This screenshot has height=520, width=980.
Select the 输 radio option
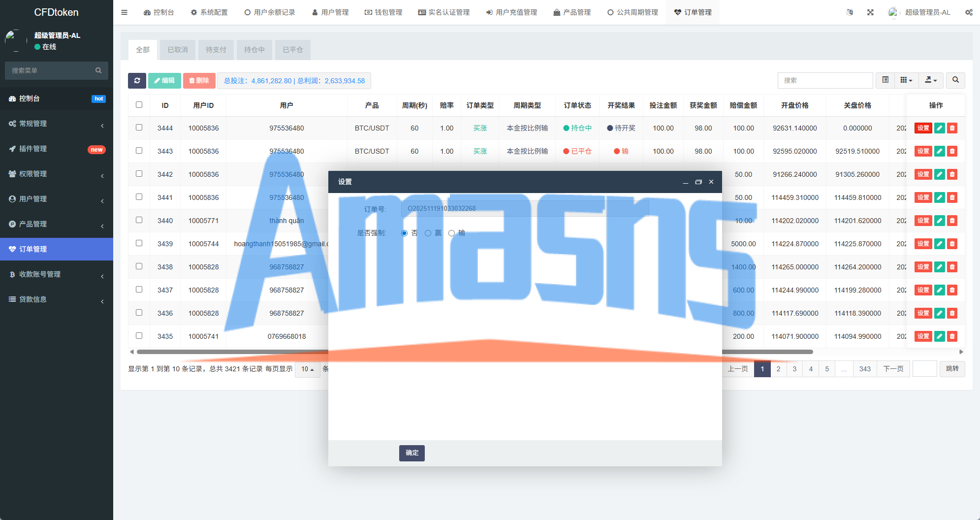pyautogui.click(x=452, y=233)
